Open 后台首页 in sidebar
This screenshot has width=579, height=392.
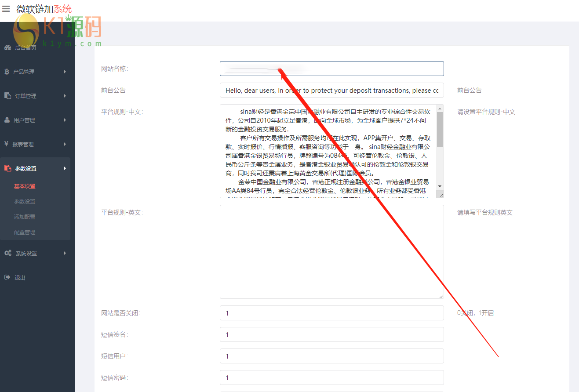pyautogui.click(x=25, y=47)
